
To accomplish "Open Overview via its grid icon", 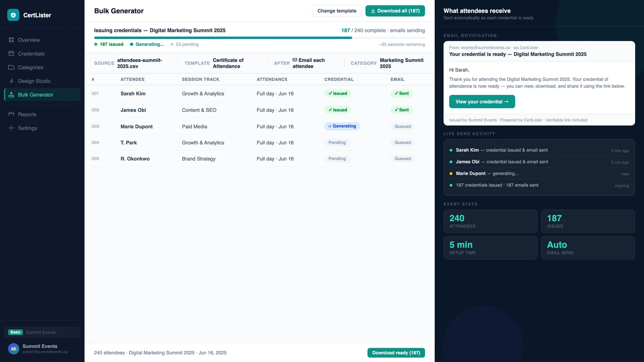I will [11, 40].
